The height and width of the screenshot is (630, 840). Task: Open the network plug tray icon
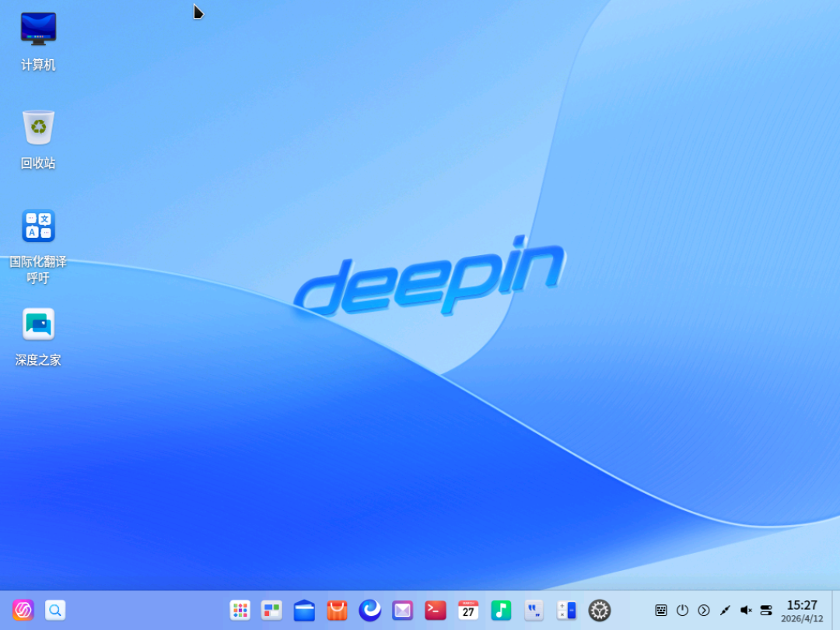(x=724, y=611)
